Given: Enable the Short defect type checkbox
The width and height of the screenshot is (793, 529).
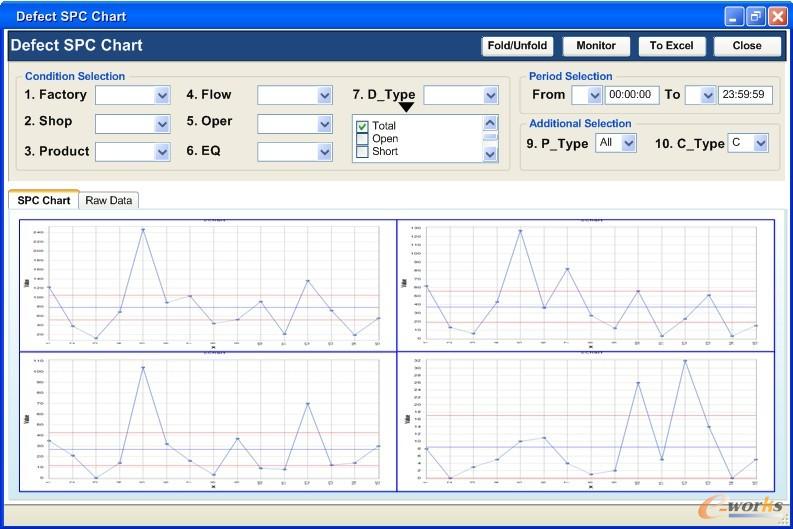Looking at the screenshot, I should pos(362,152).
